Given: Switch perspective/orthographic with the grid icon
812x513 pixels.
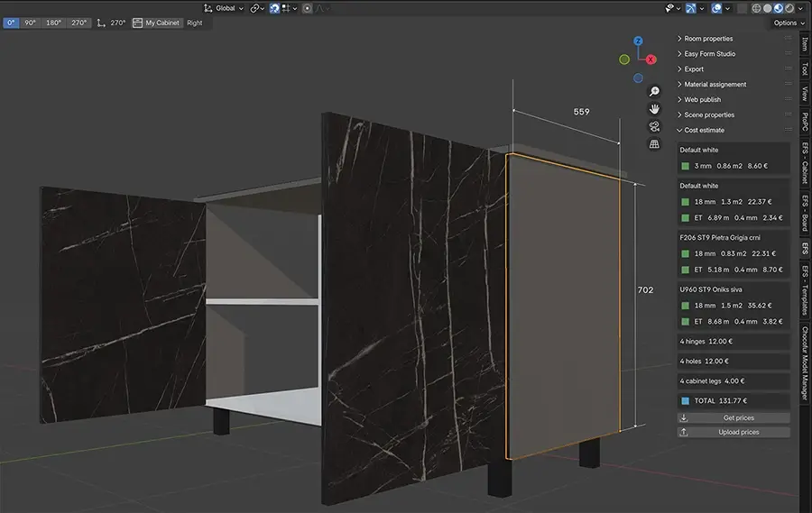Looking at the screenshot, I should (x=655, y=143).
